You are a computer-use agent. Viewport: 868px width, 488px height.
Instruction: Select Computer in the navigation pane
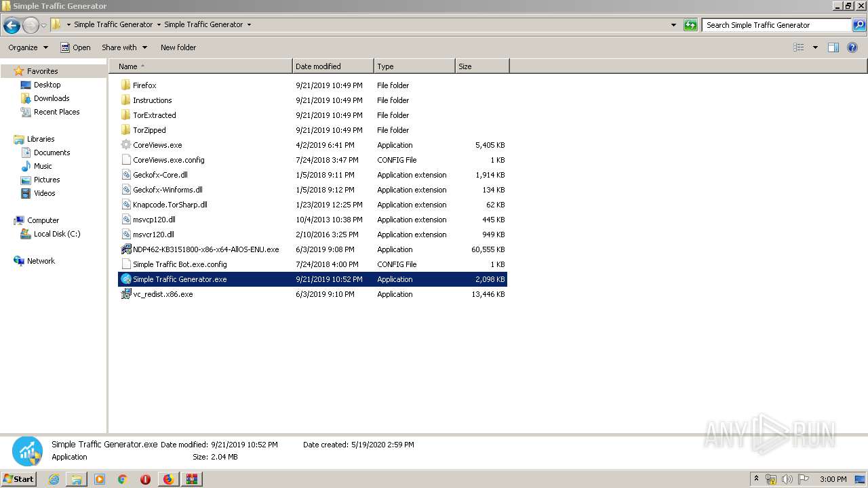(x=43, y=220)
